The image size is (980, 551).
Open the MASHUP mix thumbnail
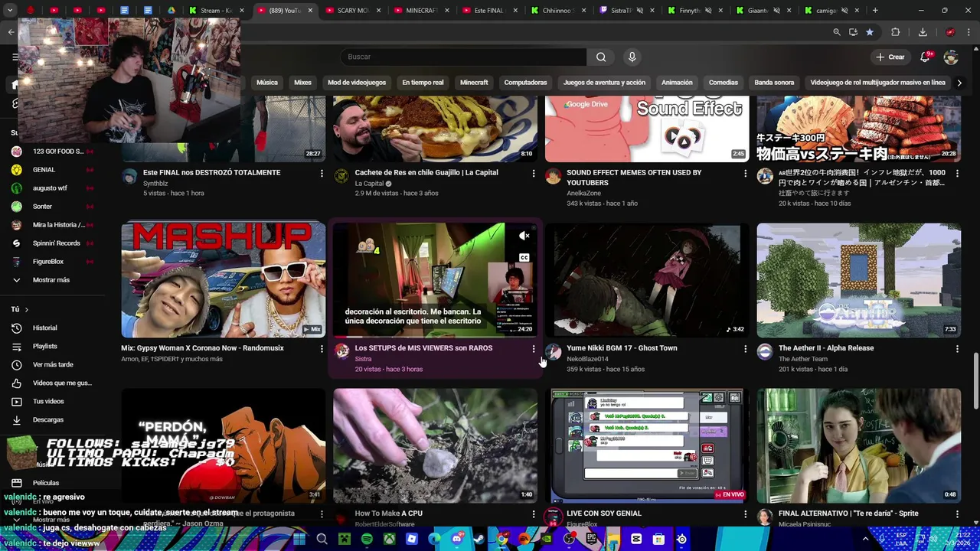coord(224,280)
